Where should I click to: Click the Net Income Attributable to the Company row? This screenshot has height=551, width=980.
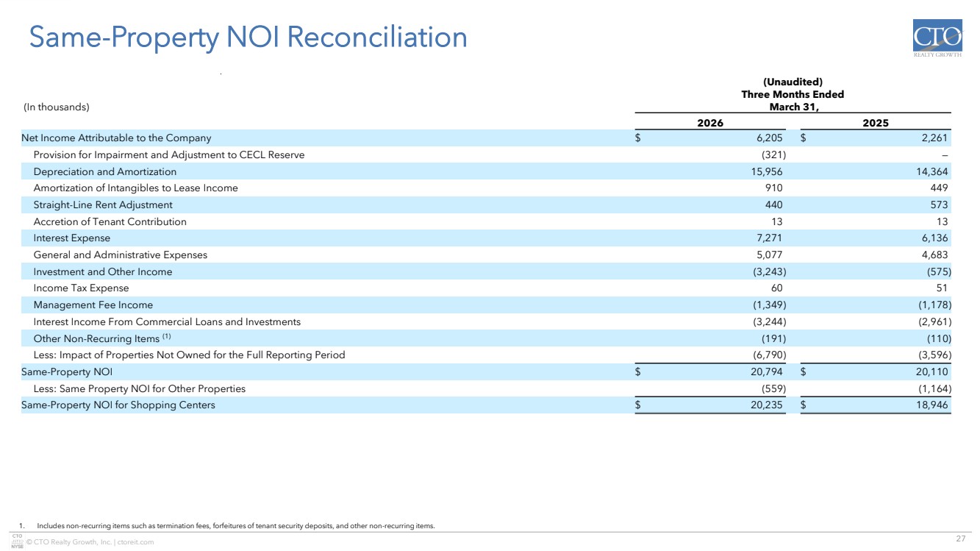116,138
